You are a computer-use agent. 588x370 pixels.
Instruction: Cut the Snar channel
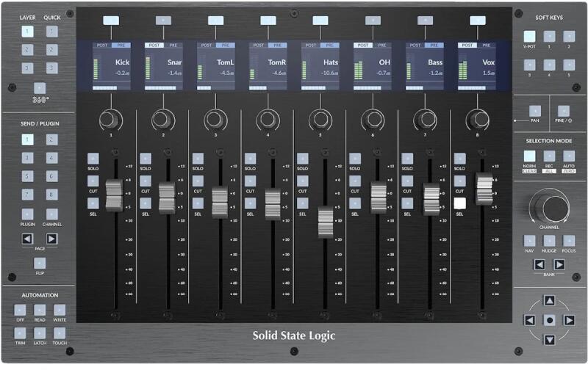(145, 181)
